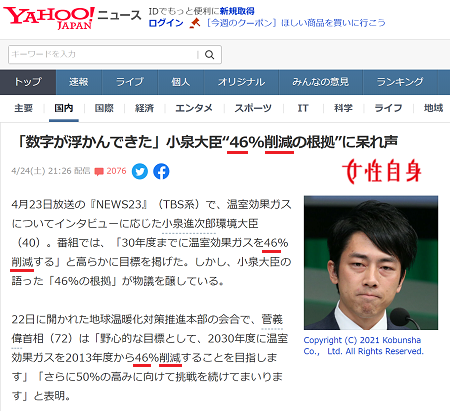450x411 pixels.
Task: Open the ライブ navigation tab
Action: (130, 82)
